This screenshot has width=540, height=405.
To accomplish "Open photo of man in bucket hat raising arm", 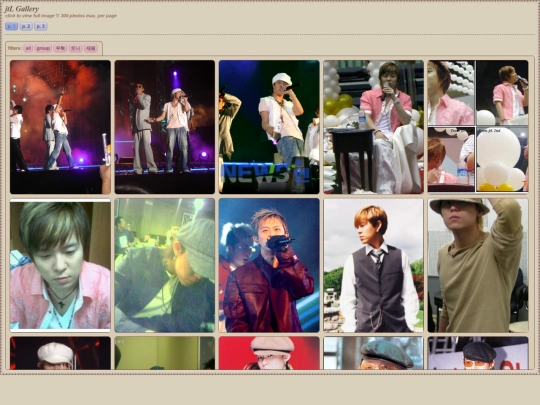I will (x=478, y=265).
